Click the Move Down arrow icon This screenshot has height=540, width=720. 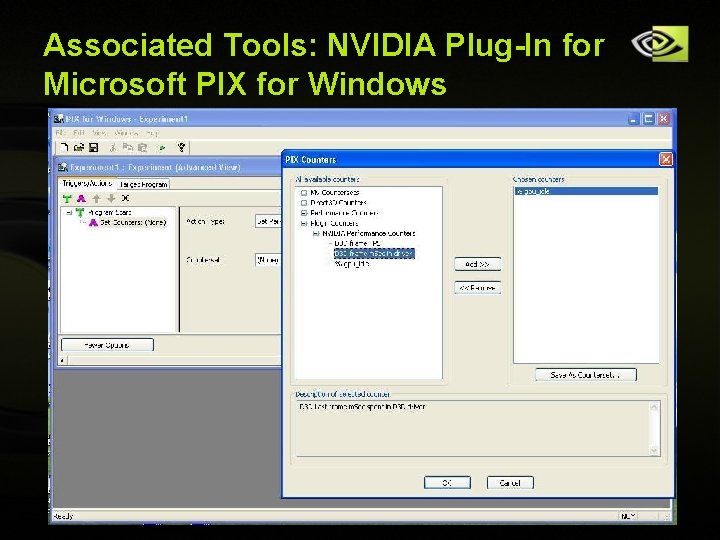111,198
